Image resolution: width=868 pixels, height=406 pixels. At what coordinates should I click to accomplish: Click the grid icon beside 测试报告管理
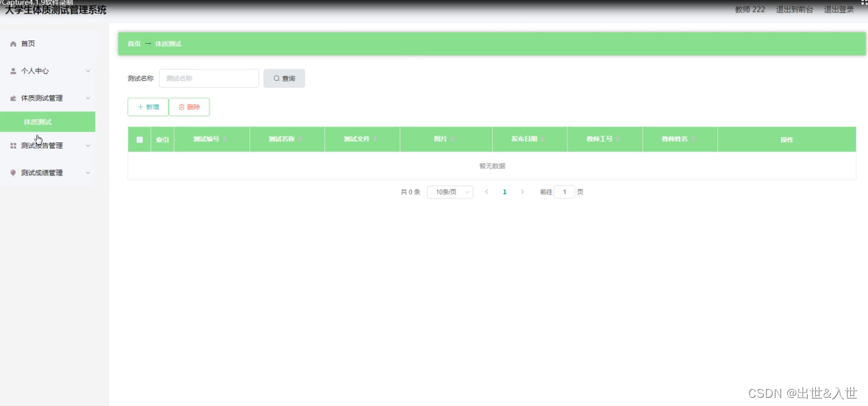click(x=13, y=146)
